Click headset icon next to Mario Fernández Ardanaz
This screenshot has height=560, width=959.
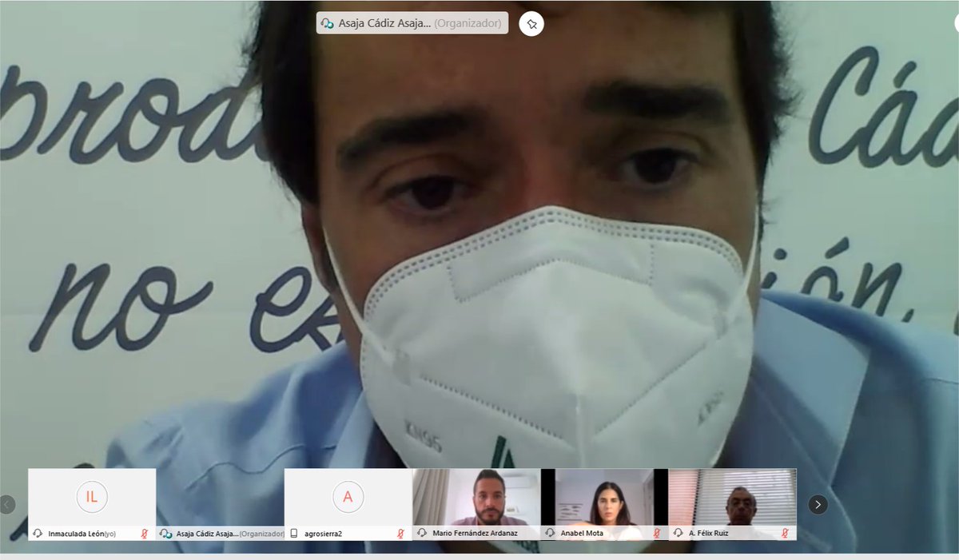[x=422, y=534]
